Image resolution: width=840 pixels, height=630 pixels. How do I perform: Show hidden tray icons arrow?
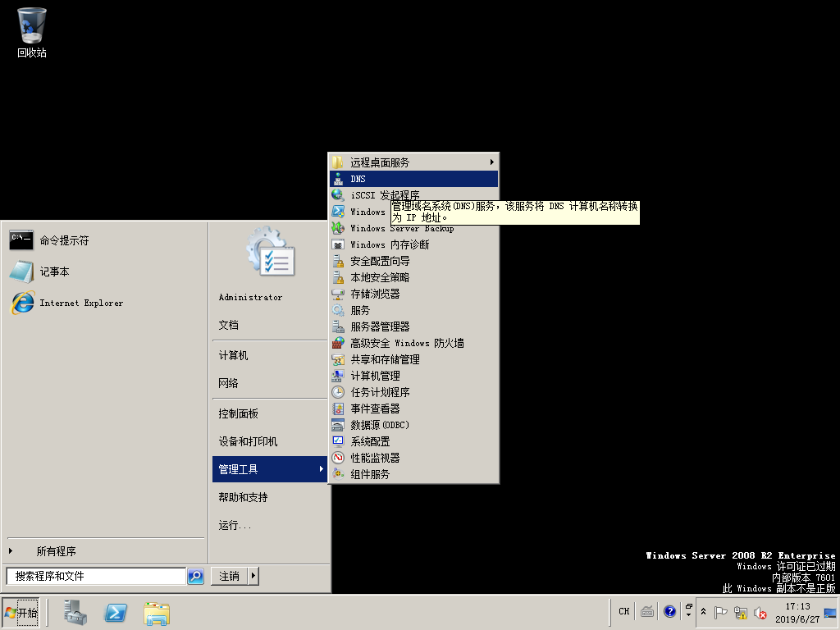[703, 612]
